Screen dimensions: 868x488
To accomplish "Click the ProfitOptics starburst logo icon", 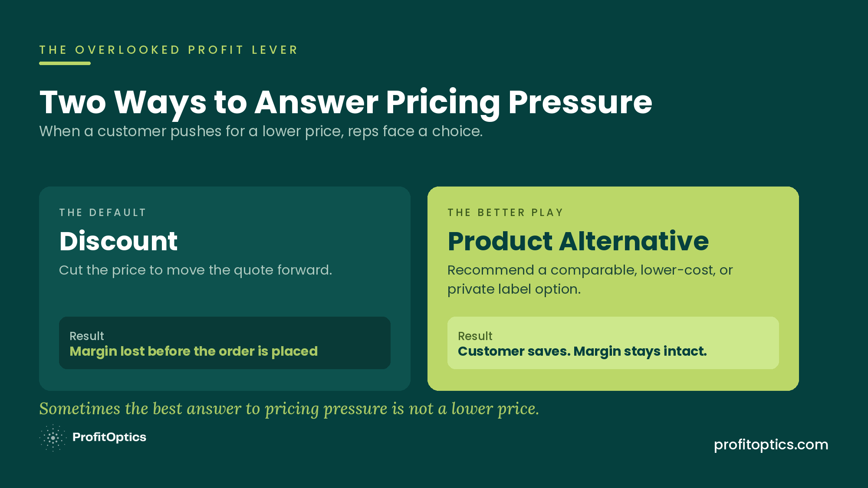I will tap(53, 438).
